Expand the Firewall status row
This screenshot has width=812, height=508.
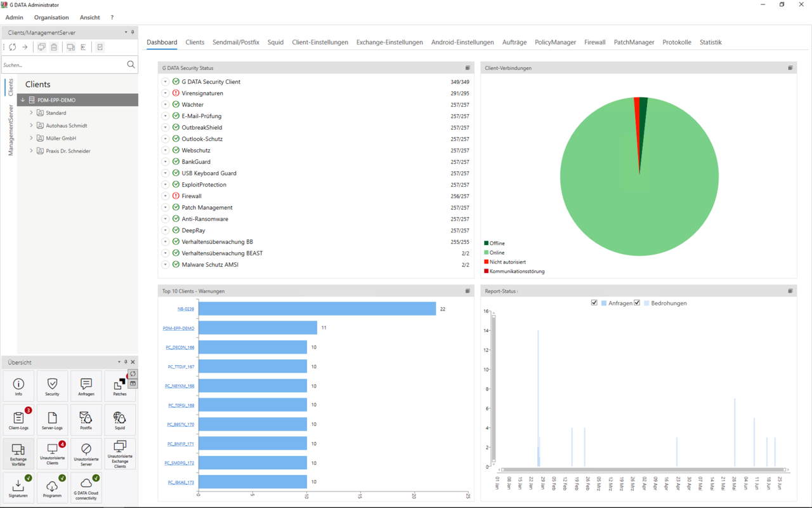[166, 196]
